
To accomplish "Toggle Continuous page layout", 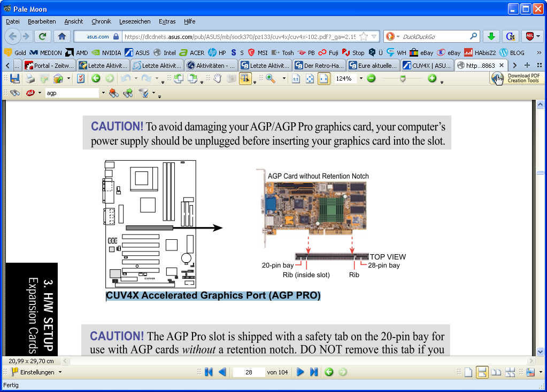I will 482,372.
